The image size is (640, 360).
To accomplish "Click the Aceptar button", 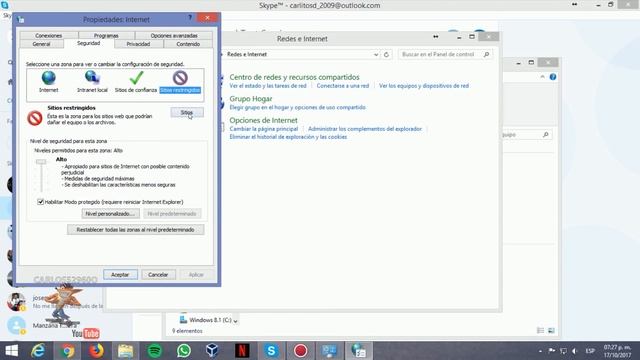I will tap(120, 274).
